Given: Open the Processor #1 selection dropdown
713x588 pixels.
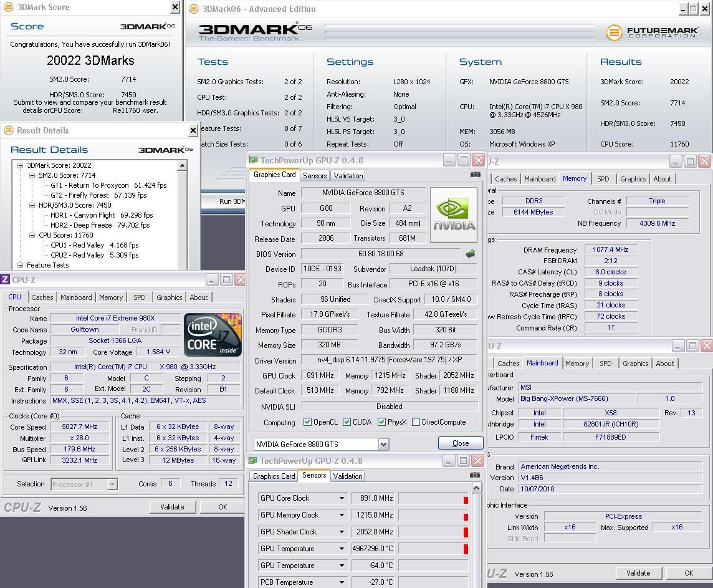Looking at the screenshot, I should [x=112, y=484].
